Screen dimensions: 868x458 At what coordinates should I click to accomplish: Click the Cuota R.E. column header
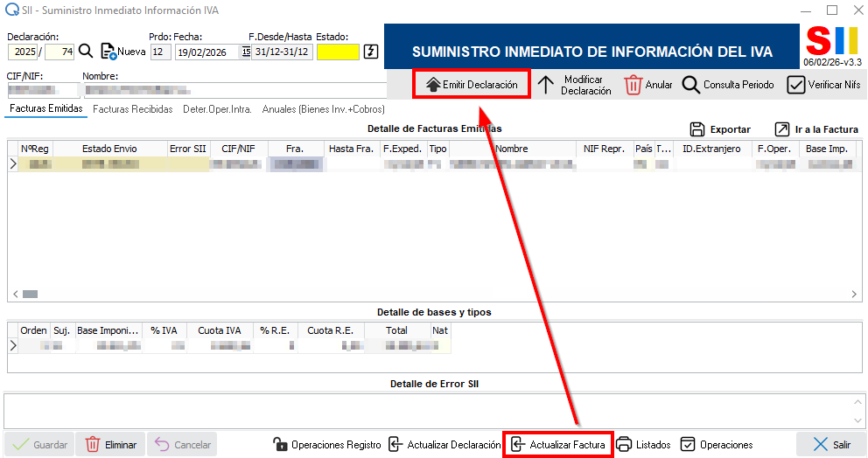pyautogui.click(x=331, y=330)
